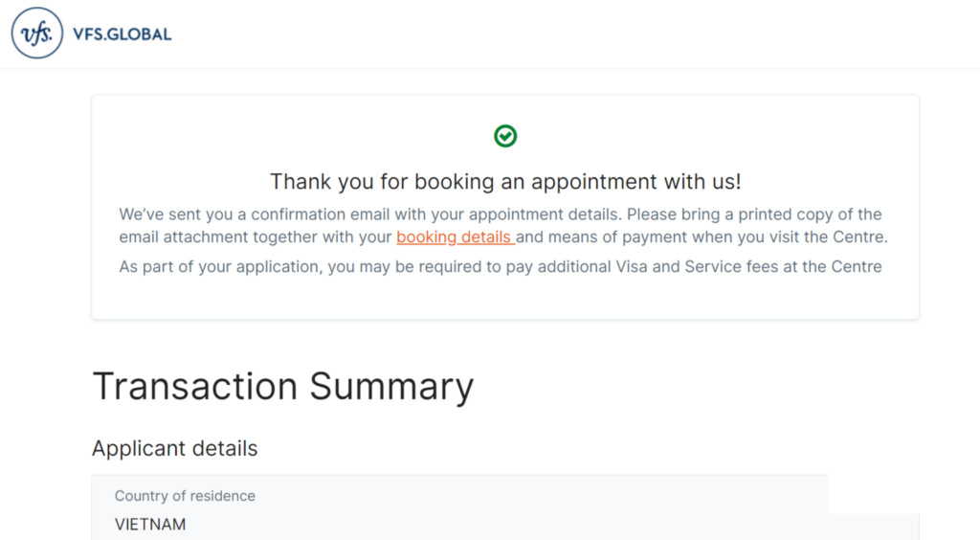The height and width of the screenshot is (540, 980).
Task: Open the booking details link
Action: 455,236
